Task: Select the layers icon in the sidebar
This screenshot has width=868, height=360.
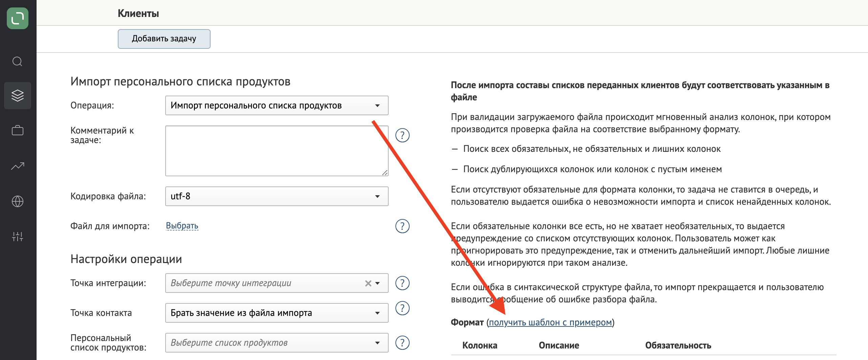Action: [18, 96]
